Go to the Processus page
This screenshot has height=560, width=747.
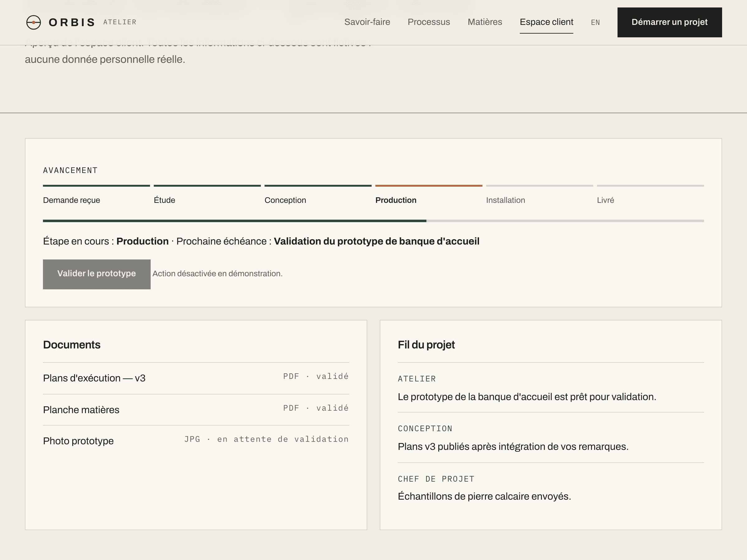429,22
